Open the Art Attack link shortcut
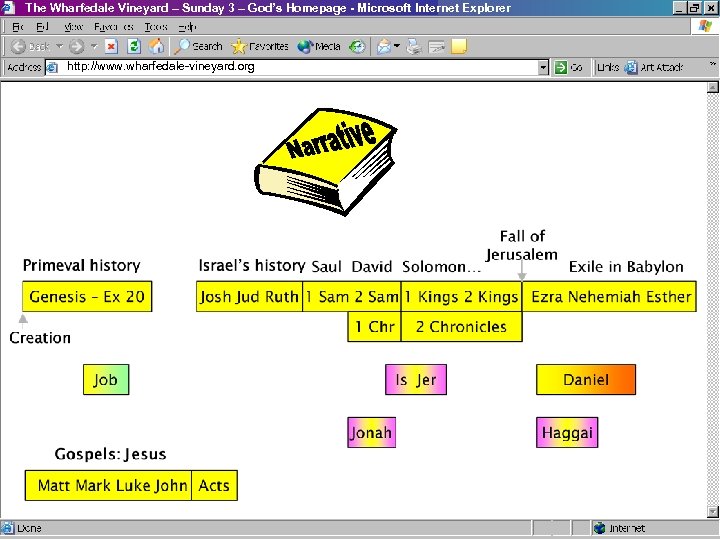The image size is (720, 540). [654, 68]
